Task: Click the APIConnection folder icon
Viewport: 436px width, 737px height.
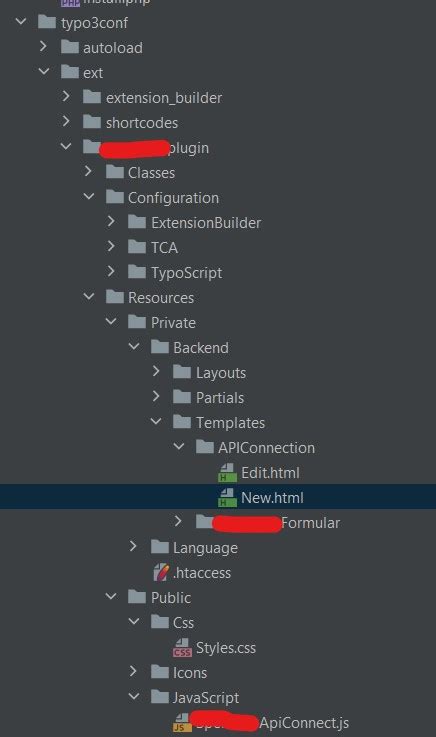Action: point(205,447)
